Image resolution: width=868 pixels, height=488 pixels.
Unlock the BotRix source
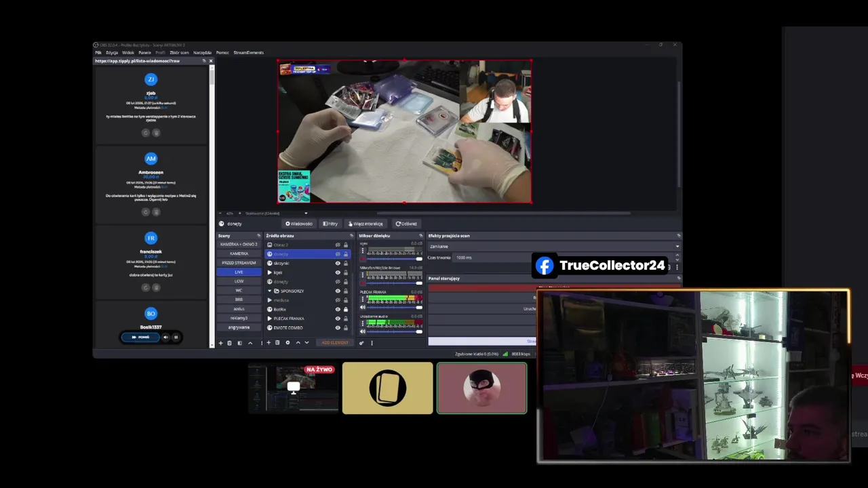[345, 309]
